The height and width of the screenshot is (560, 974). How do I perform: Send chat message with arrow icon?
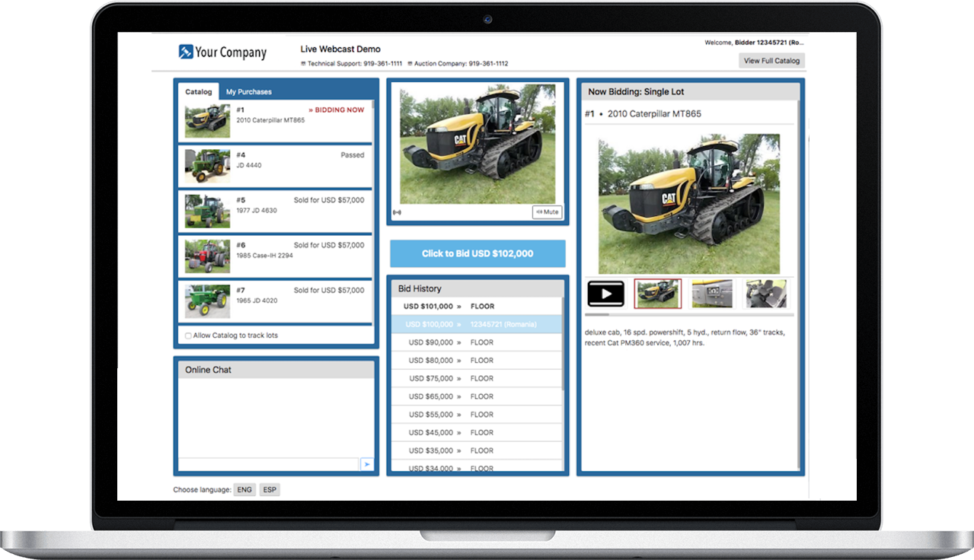click(367, 464)
